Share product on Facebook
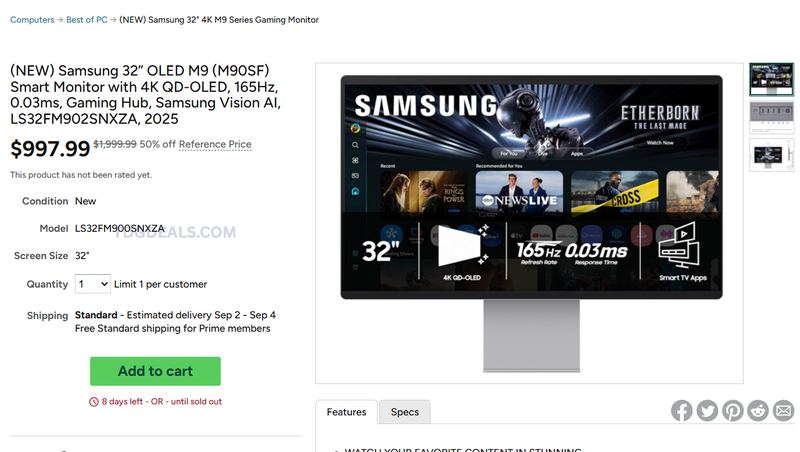800x452 pixels. click(x=682, y=411)
